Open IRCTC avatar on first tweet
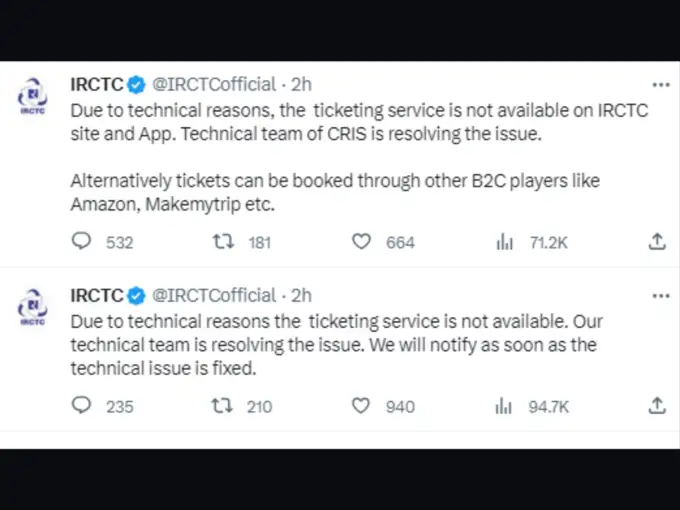This screenshot has height=510, width=680. pyautogui.click(x=33, y=96)
